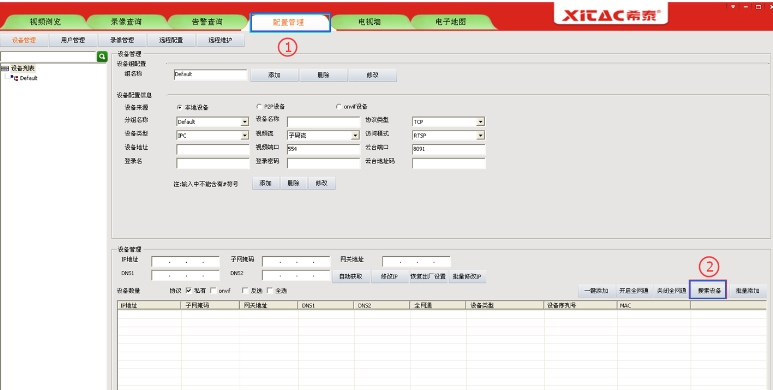Select the 本地设备 radio button
This screenshot has height=390, width=773.
[x=179, y=107]
